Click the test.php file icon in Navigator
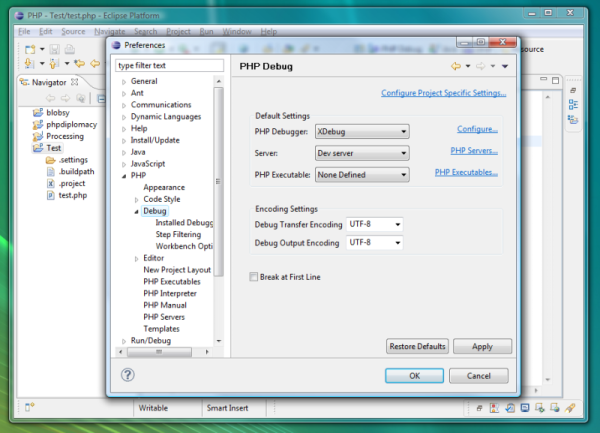 click(x=51, y=195)
